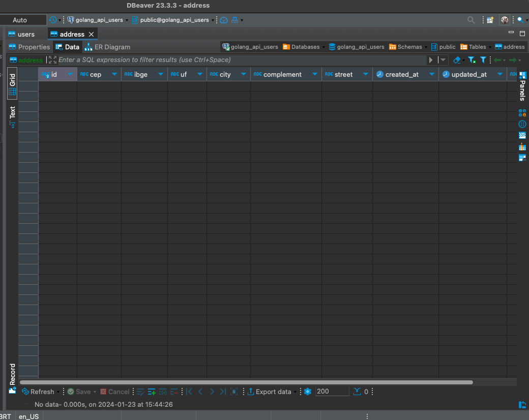The height and width of the screenshot is (420, 529).
Task: Click the DBeaver beaver perspective icon
Action: [x=505, y=20]
